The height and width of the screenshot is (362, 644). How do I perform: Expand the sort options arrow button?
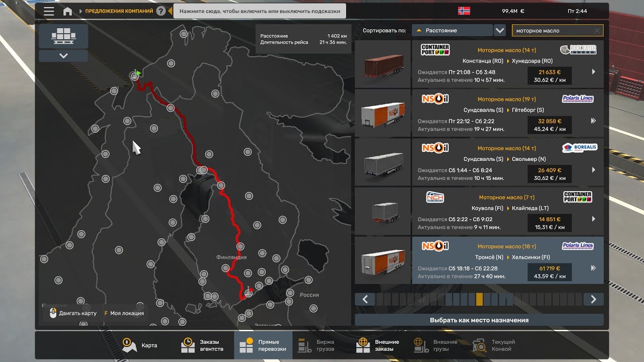click(x=500, y=31)
